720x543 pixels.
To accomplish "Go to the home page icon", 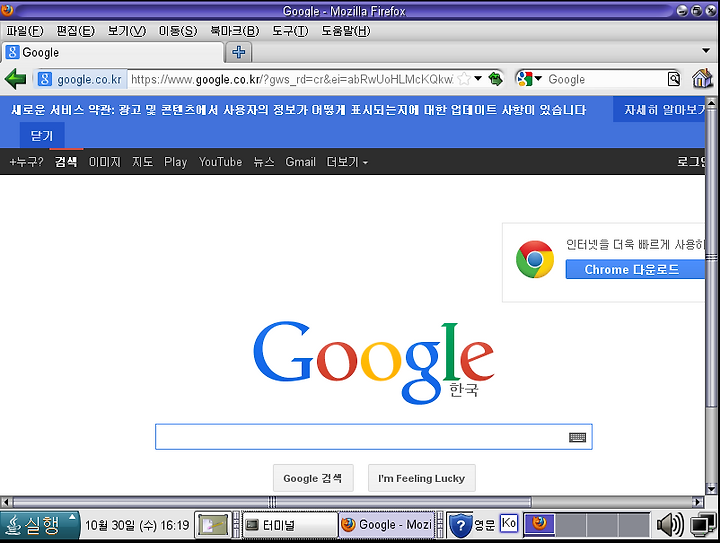I will coord(702,79).
